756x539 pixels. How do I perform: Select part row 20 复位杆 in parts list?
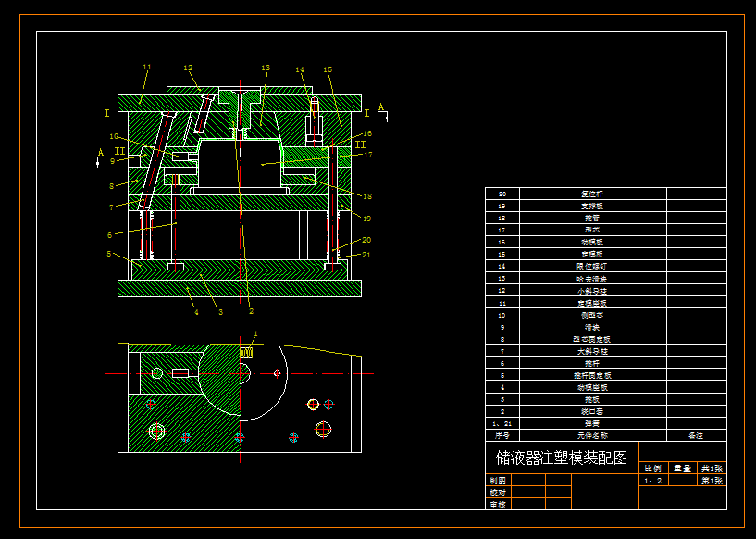595,192
